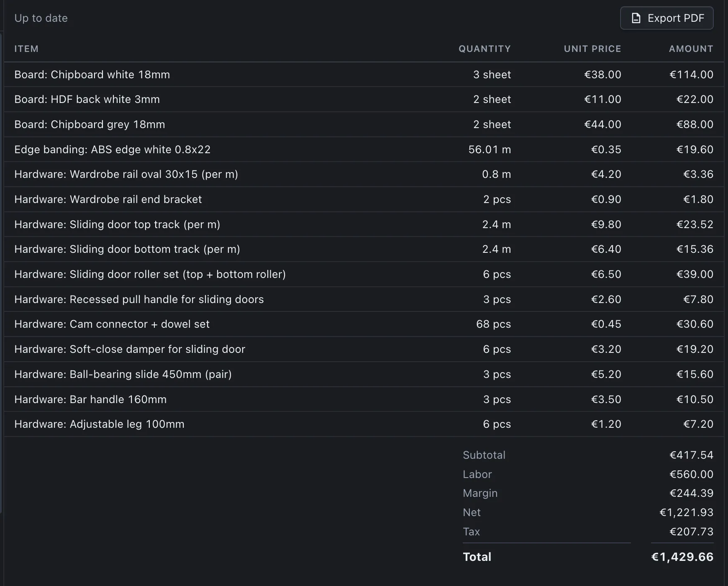Click the €44.00 unit price

[602, 124]
